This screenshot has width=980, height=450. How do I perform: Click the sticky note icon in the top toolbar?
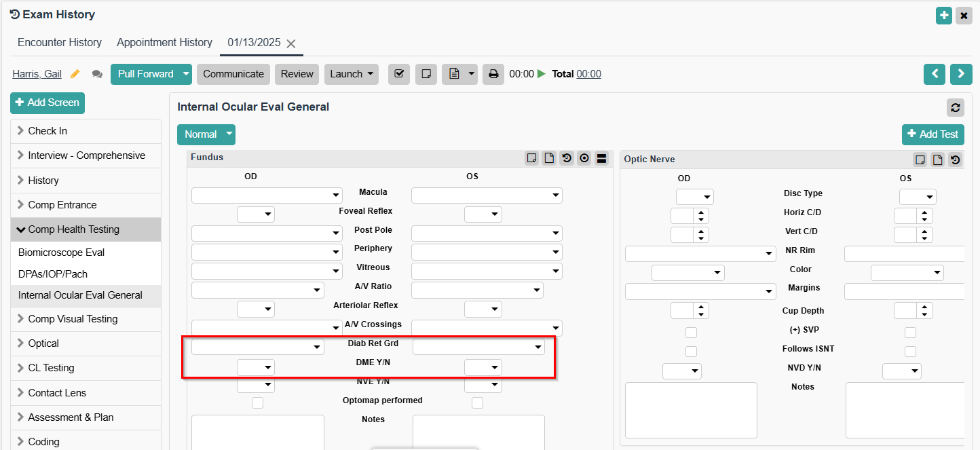(426, 74)
